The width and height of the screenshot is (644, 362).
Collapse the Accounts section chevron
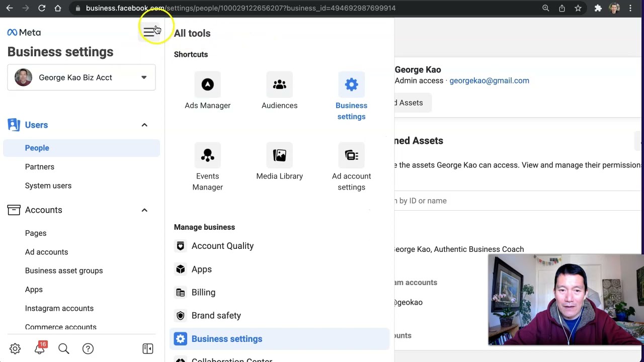point(144,210)
